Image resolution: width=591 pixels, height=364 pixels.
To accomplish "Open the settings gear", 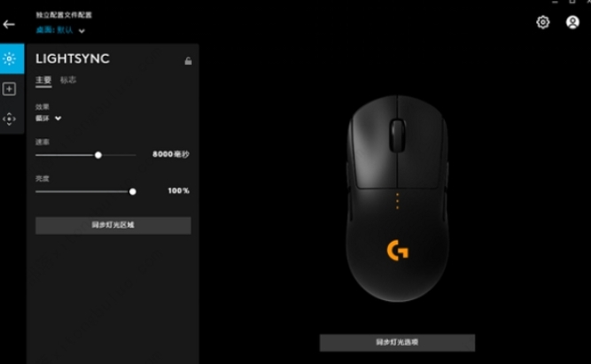I will pos(543,22).
